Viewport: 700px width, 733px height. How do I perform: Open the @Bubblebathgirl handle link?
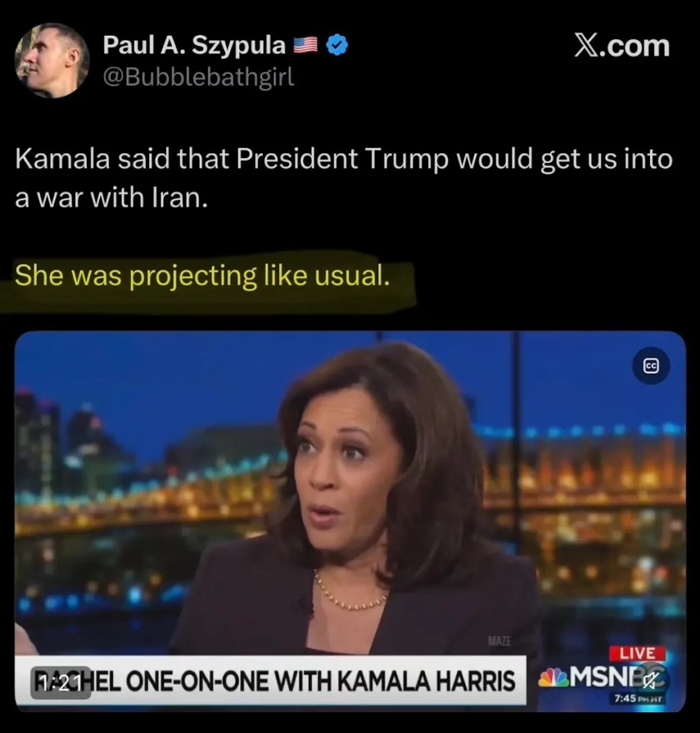coord(199,76)
